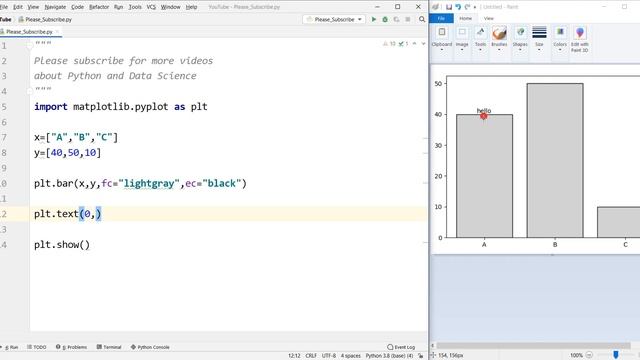Click the red marker on bar A
Image resolution: width=640 pixels, height=360 pixels.
point(484,116)
